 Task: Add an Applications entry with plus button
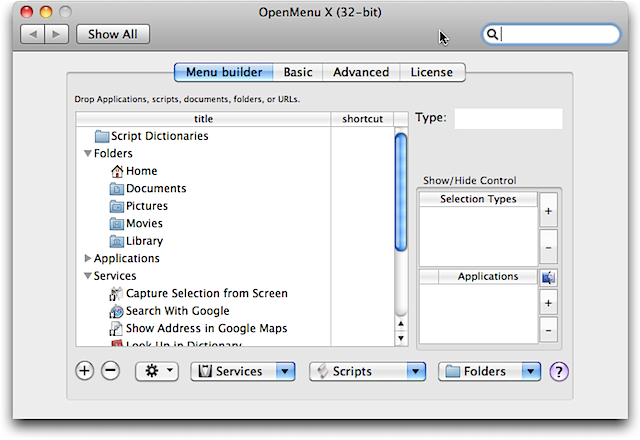point(548,303)
